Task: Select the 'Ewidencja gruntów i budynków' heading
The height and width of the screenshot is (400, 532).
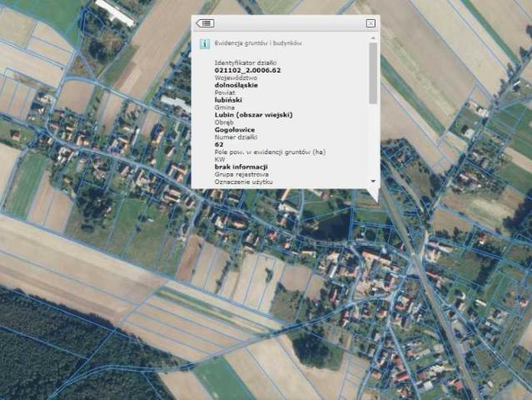Action: point(258,42)
